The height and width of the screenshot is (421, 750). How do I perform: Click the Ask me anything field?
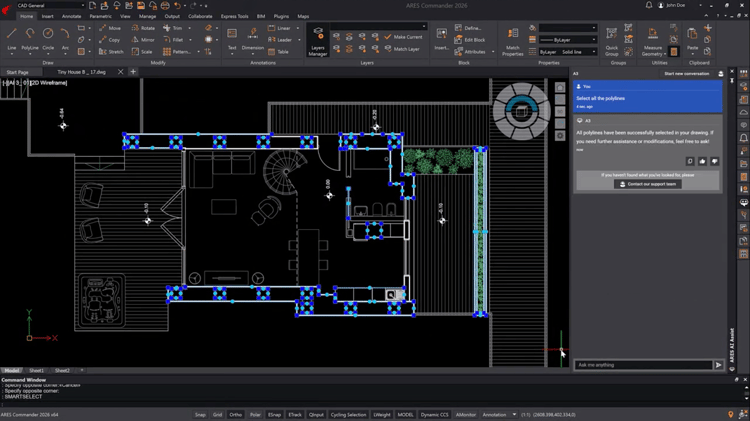pos(643,365)
